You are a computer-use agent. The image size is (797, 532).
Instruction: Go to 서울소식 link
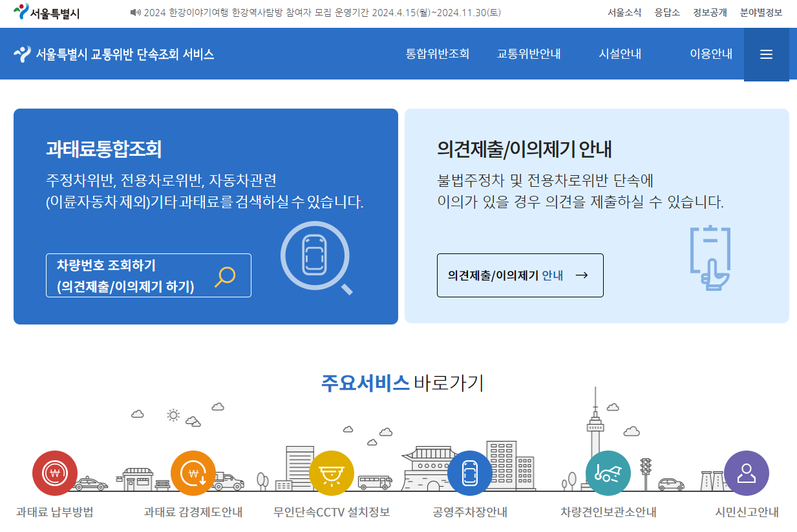(624, 12)
